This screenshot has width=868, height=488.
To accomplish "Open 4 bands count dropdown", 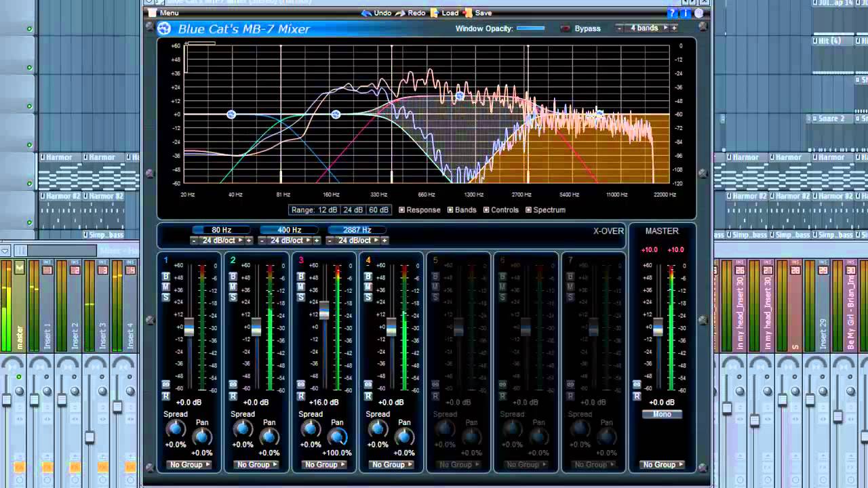I will [648, 28].
